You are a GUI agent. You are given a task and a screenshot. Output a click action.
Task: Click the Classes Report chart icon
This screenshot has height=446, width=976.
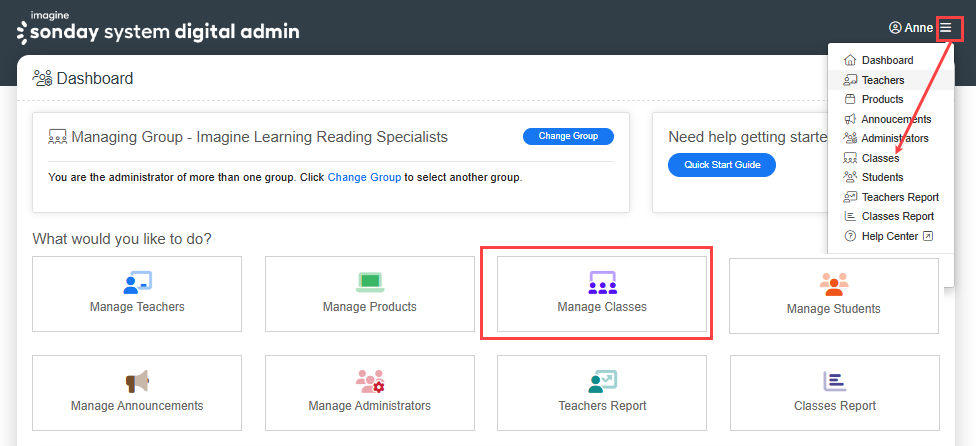(835, 381)
